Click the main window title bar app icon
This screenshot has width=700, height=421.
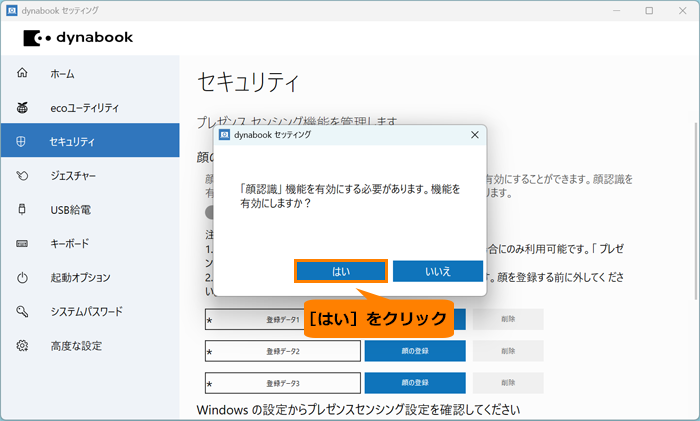(x=12, y=10)
